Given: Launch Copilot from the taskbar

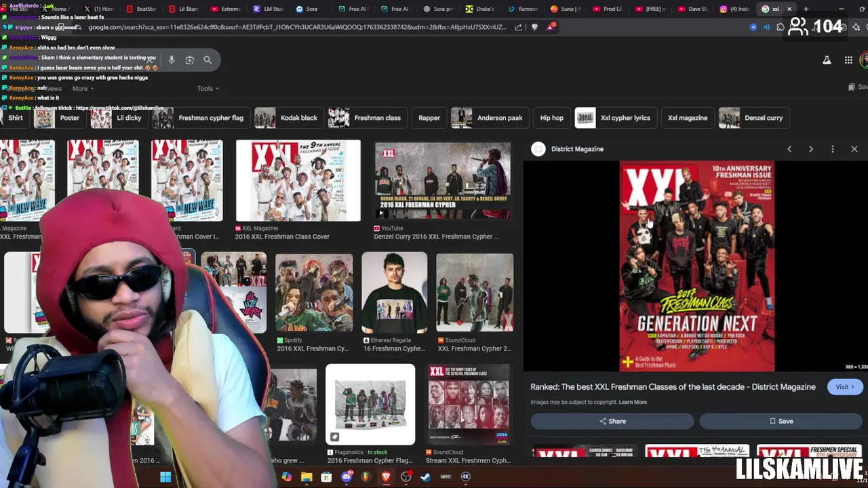Looking at the screenshot, I should click(x=287, y=477).
